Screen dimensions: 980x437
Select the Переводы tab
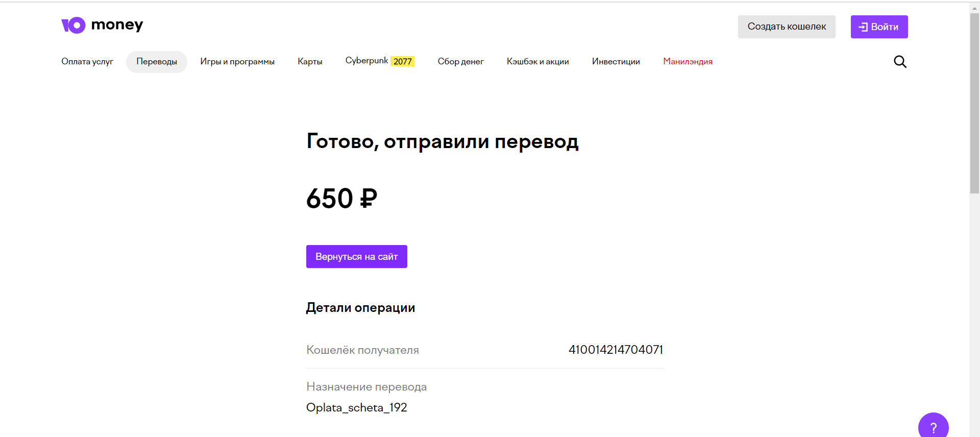click(157, 62)
